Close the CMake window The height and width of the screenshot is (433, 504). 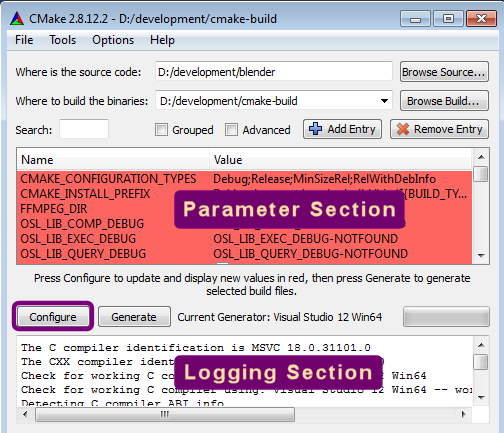pos(481,19)
